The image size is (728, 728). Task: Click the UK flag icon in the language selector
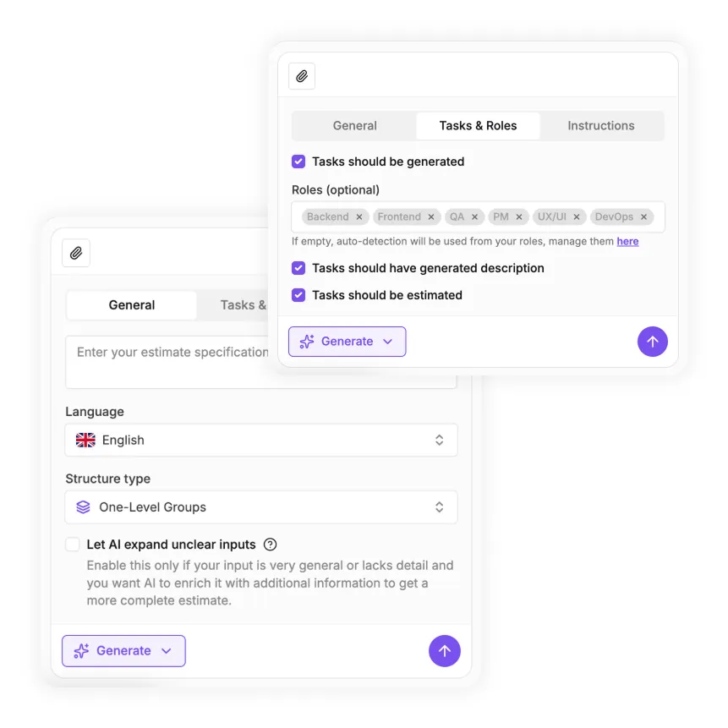(85, 440)
